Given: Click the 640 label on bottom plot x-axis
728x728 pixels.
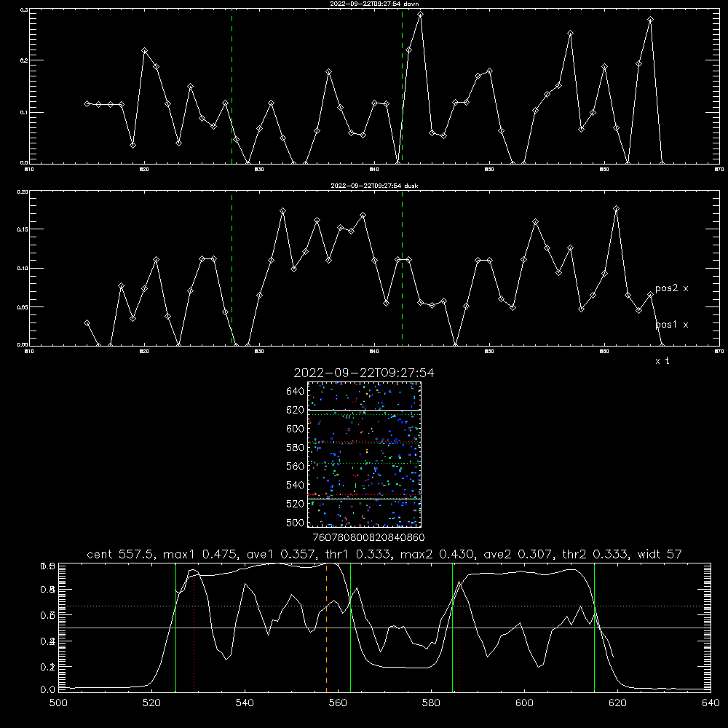Looking at the screenshot, I should click(711, 703).
